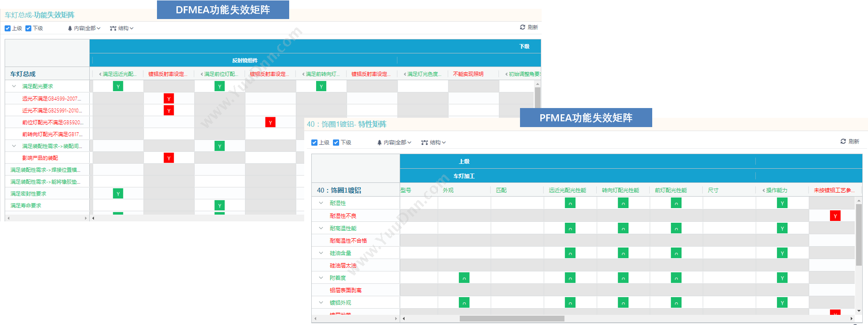Click the structure icon in DFMEA toolbar
The image size is (868, 325).
(x=113, y=28)
